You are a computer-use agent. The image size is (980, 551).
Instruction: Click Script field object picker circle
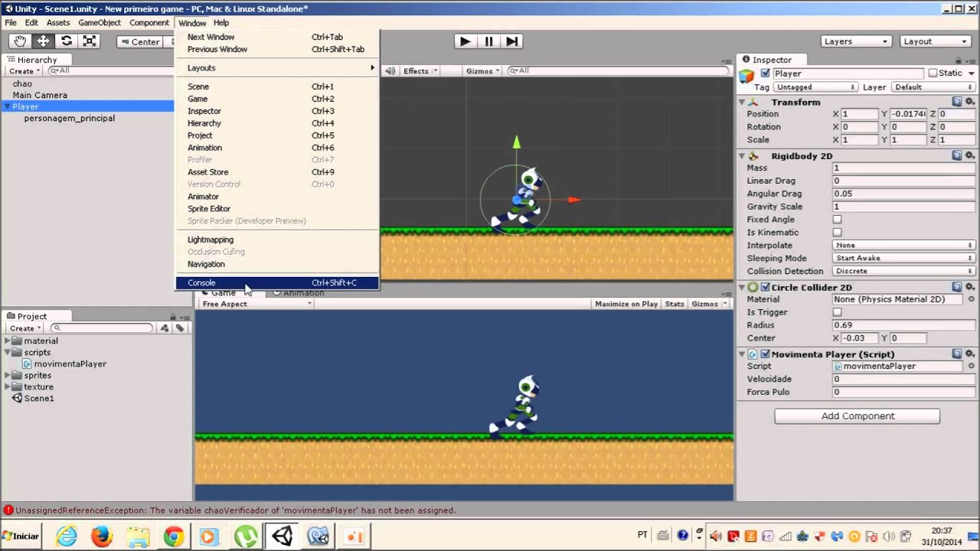pos(972,366)
